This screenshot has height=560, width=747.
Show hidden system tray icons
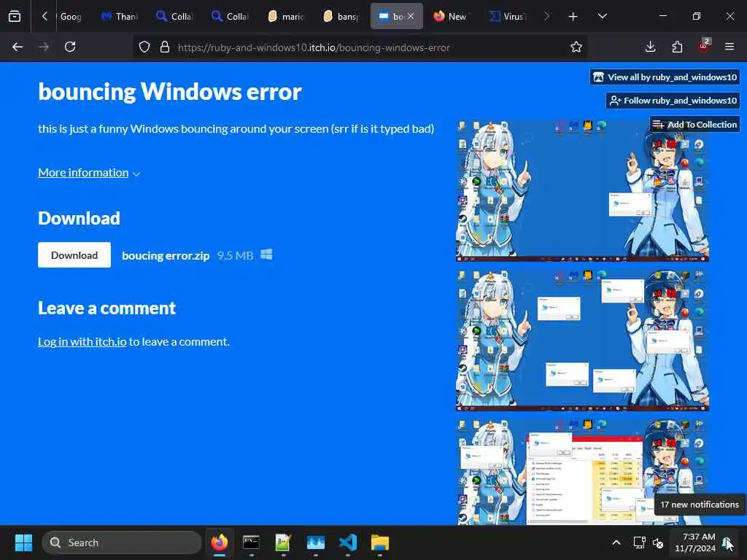coord(616,542)
